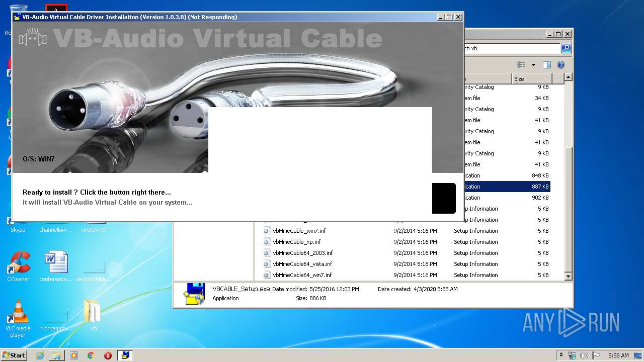Select the mrprev.rtf desktop file
Image resolution: width=644 pixels, height=362 pixels.
pos(94,230)
